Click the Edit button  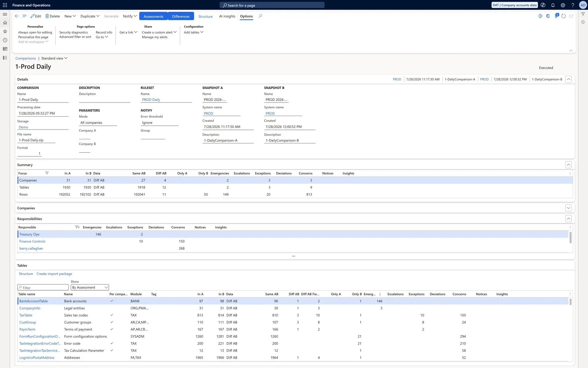36,16
